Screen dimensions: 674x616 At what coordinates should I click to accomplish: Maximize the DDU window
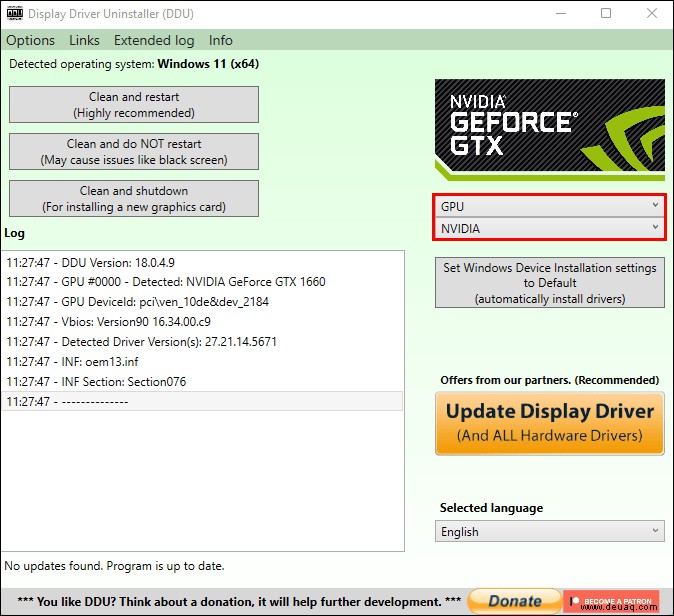tap(606, 13)
